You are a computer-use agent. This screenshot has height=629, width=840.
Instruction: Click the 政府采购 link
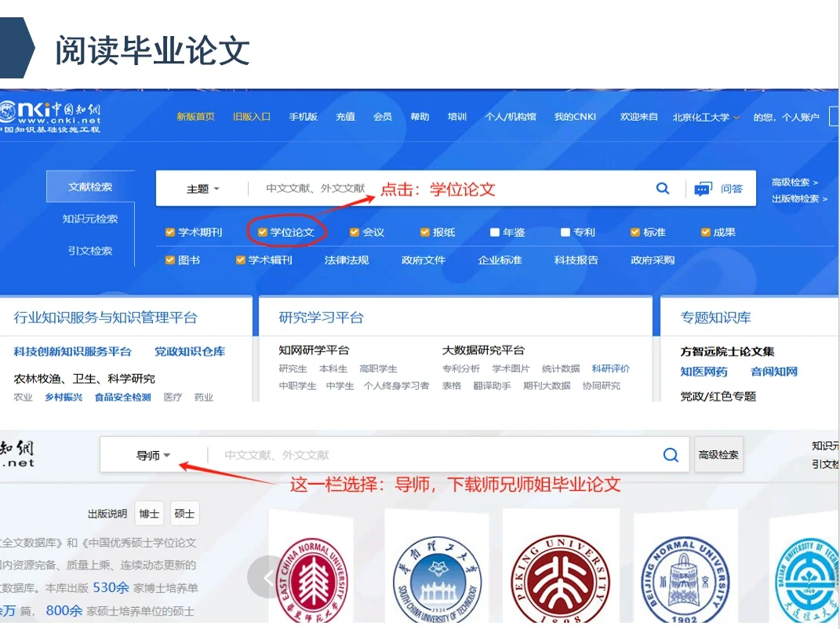click(653, 260)
